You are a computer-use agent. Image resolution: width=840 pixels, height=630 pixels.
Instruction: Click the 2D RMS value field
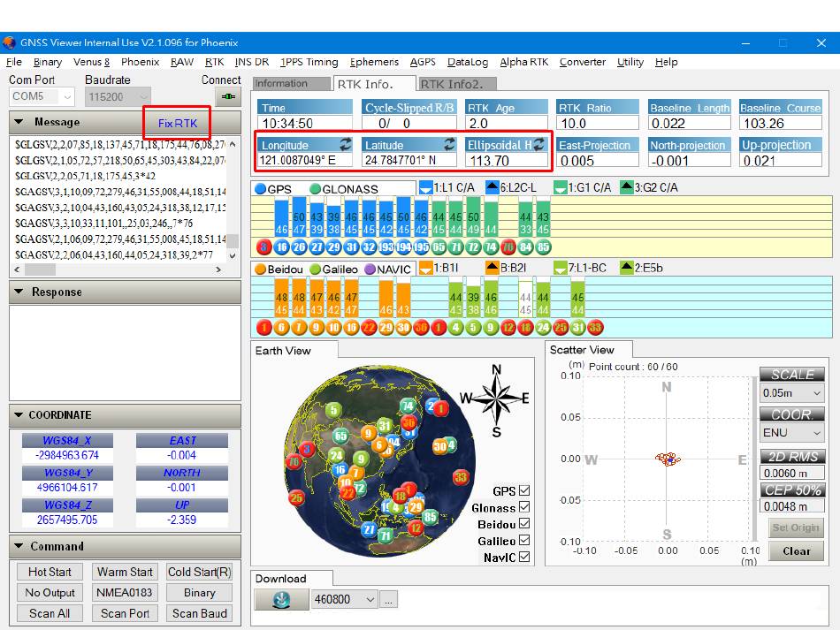point(791,474)
